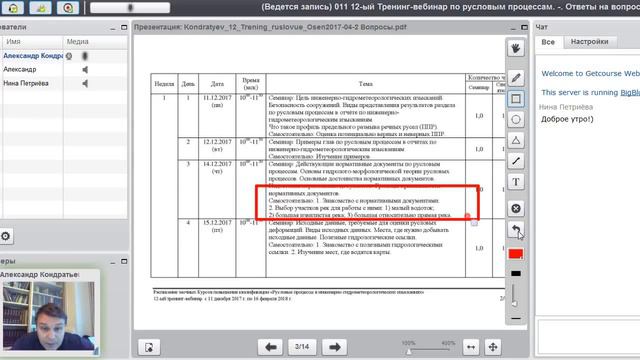The height and width of the screenshot is (360, 640).
Task: Click the presenter icon beside Александр Кондратьев
Action: pyautogui.click(x=69, y=56)
